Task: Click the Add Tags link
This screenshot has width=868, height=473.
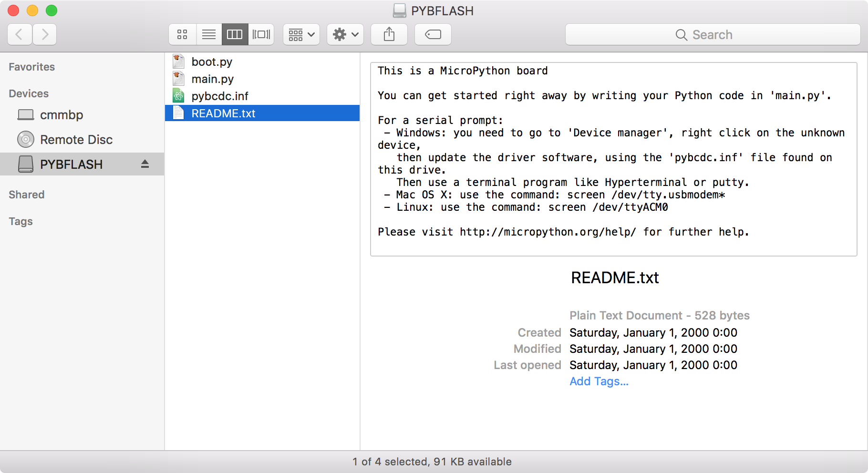Action: [599, 381]
